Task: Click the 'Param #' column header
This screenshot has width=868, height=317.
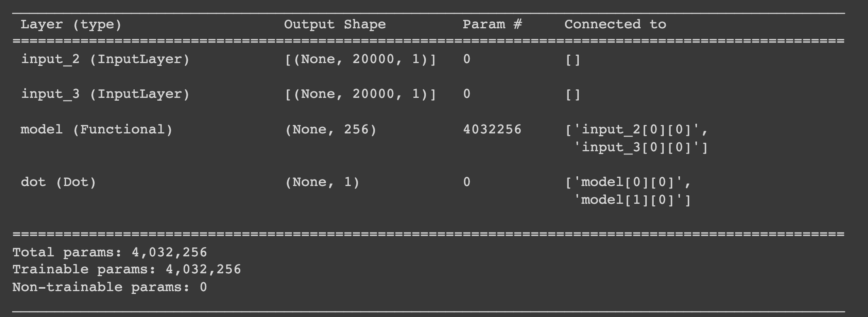Action: click(492, 25)
